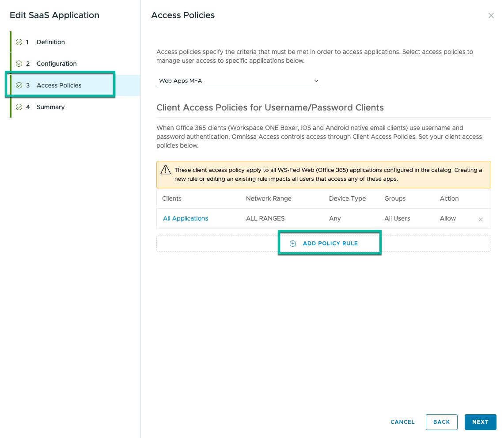Click the warning triangle in the yellow banner
This screenshot has height=438, width=504.
[x=166, y=170]
